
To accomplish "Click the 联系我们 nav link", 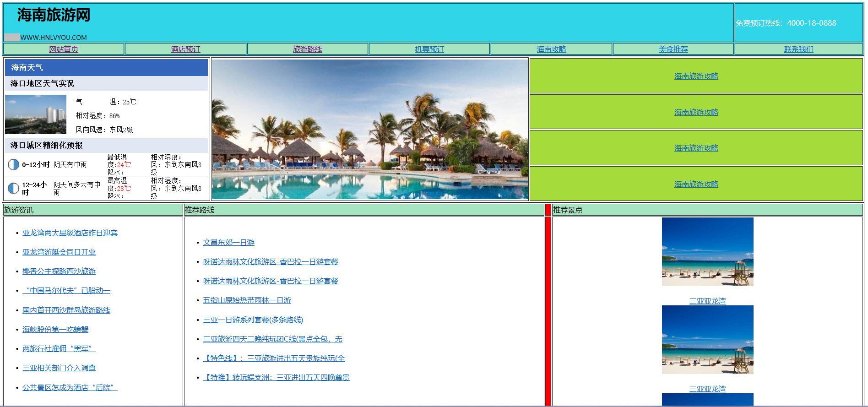I will tap(798, 49).
